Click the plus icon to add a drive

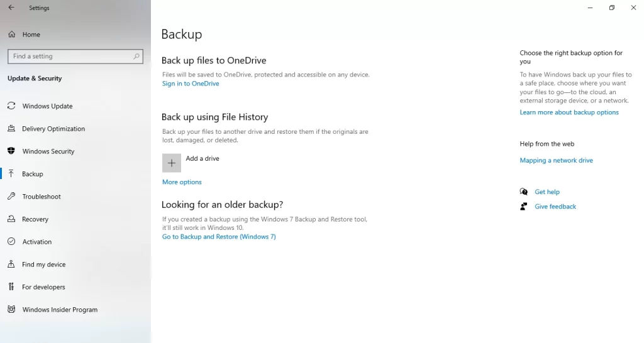(x=172, y=163)
